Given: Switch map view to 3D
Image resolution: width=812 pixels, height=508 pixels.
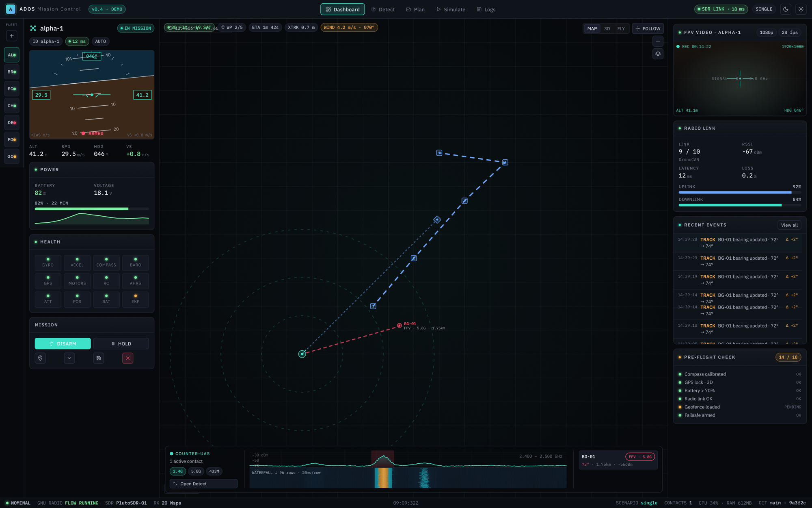Looking at the screenshot, I should 607,28.
